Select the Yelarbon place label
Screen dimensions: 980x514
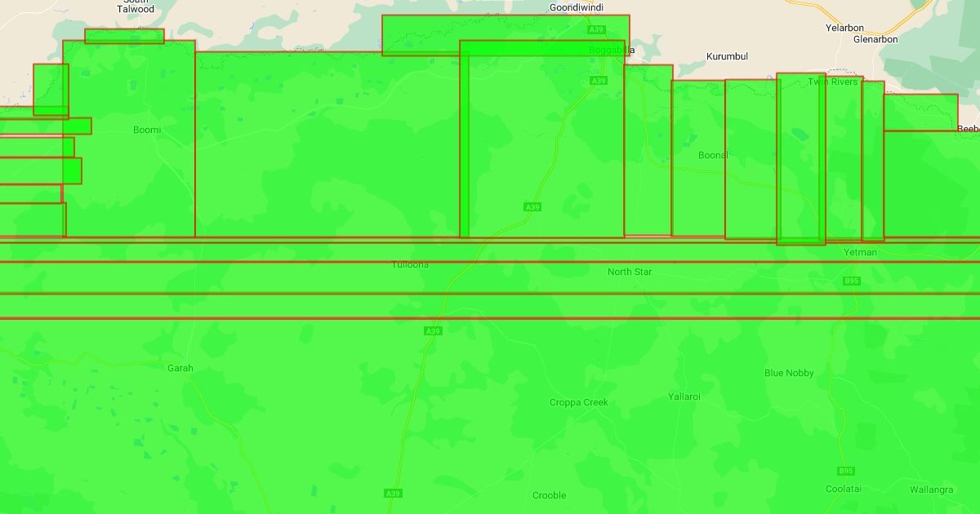(x=844, y=28)
